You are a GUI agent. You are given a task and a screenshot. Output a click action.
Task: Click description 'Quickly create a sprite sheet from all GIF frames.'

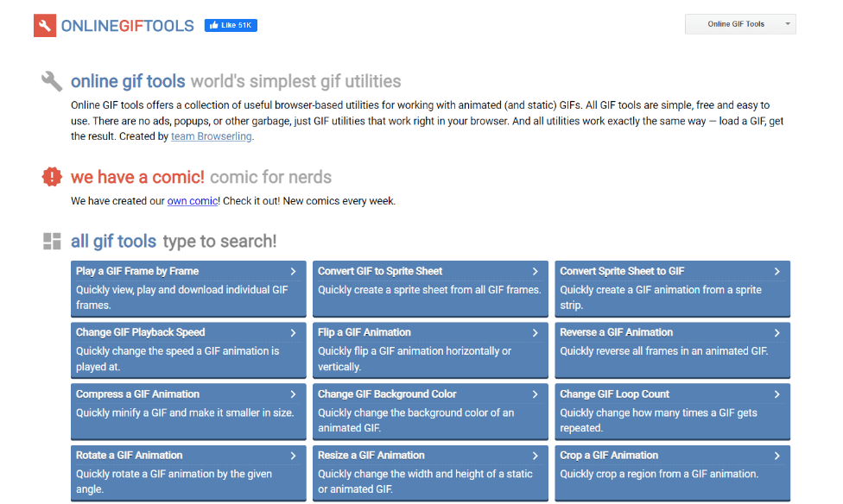coord(429,290)
